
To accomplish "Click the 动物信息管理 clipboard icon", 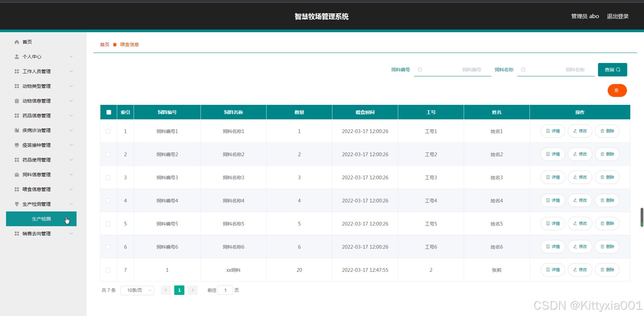I will point(17,101).
